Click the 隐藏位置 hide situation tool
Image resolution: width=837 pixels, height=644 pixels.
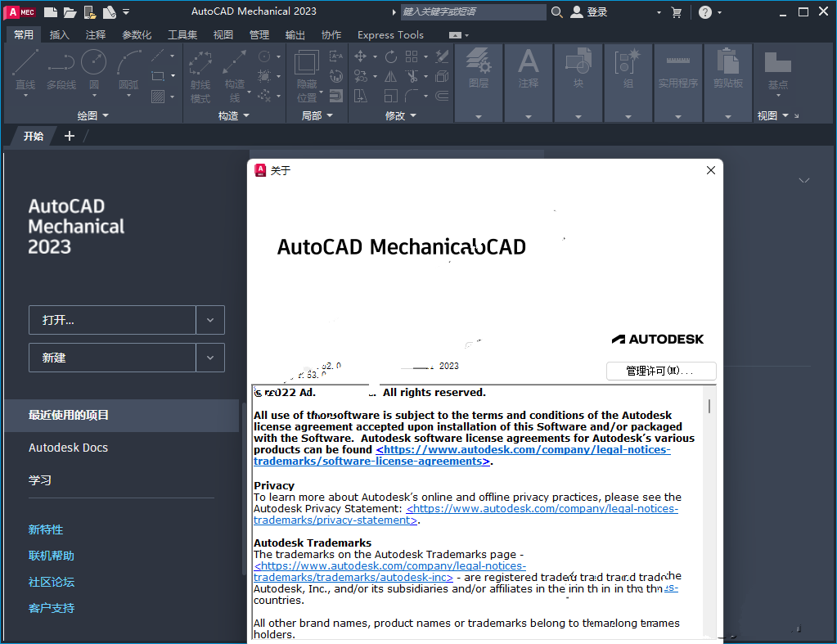(307, 76)
